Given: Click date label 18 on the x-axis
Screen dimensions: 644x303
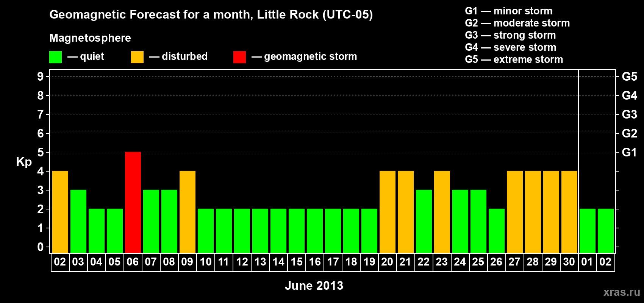Looking at the screenshot, I should point(351,262).
